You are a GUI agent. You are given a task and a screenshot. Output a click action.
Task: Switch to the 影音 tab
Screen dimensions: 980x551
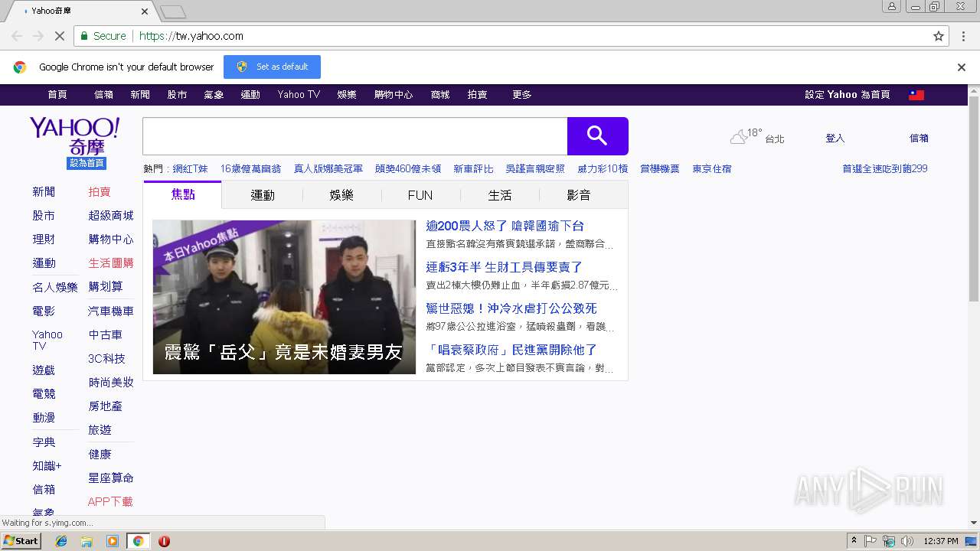(579, 195)
